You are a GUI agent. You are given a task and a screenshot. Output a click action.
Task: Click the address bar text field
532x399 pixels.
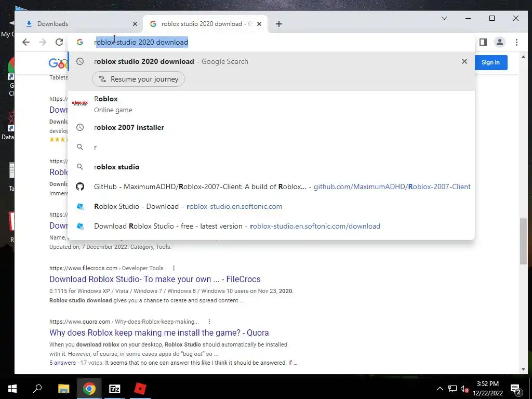pyautogui.click(x=271, y=42)
